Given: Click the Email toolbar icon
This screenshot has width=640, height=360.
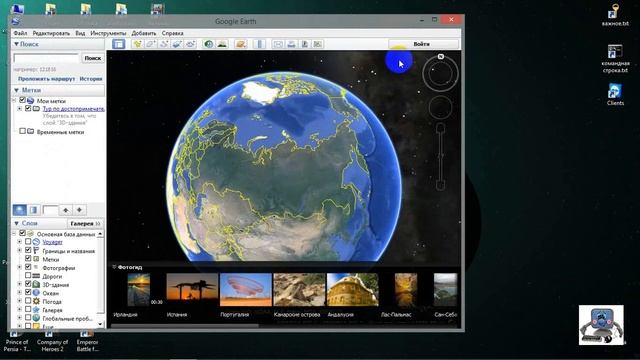Looking at the screenshot, I should (x=278, y=44).
